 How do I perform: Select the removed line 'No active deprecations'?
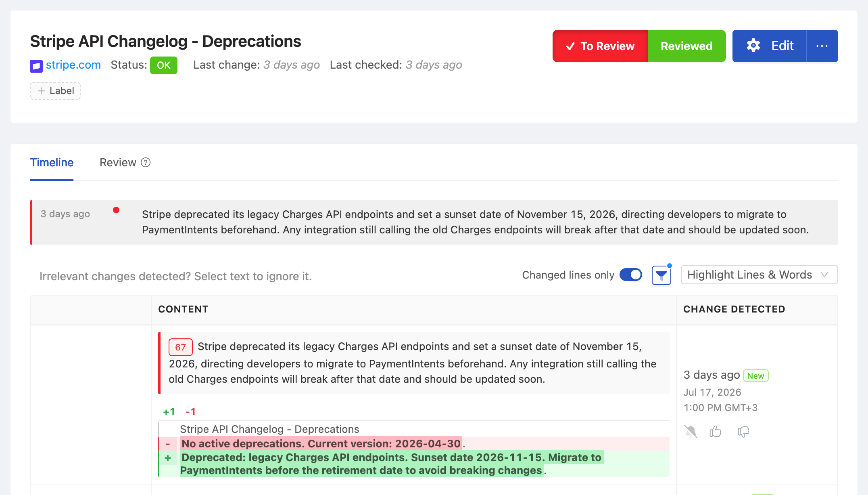pyautogui.click(x=414, y=444)
